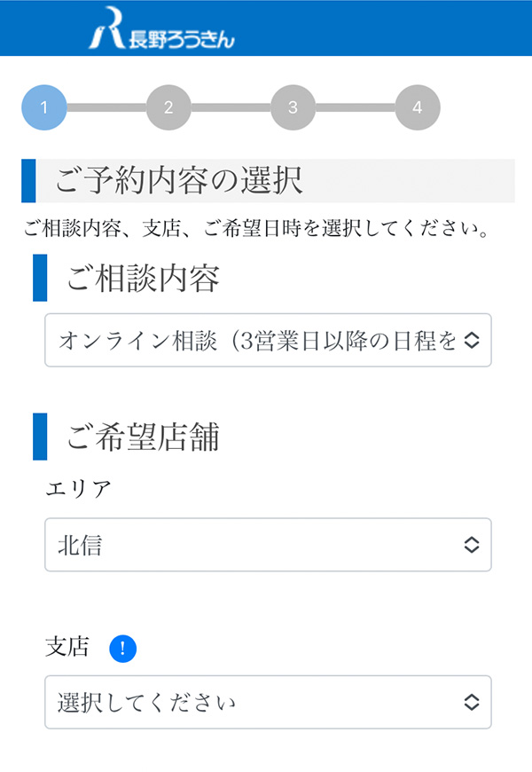The image size is (532, 772).
Task: Open the 支店 dropdown showing 選択してください
Action: point(257,703)
